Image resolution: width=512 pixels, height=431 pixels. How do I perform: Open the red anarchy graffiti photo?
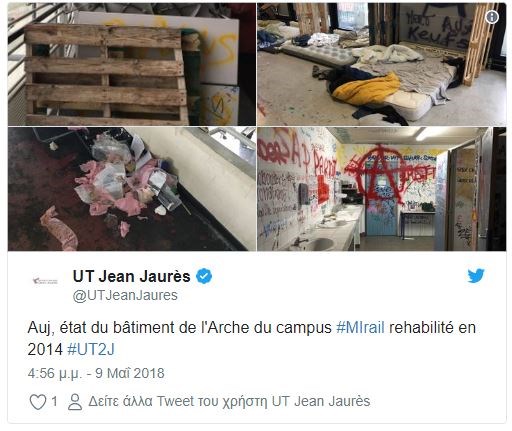[x=382, y=189]
